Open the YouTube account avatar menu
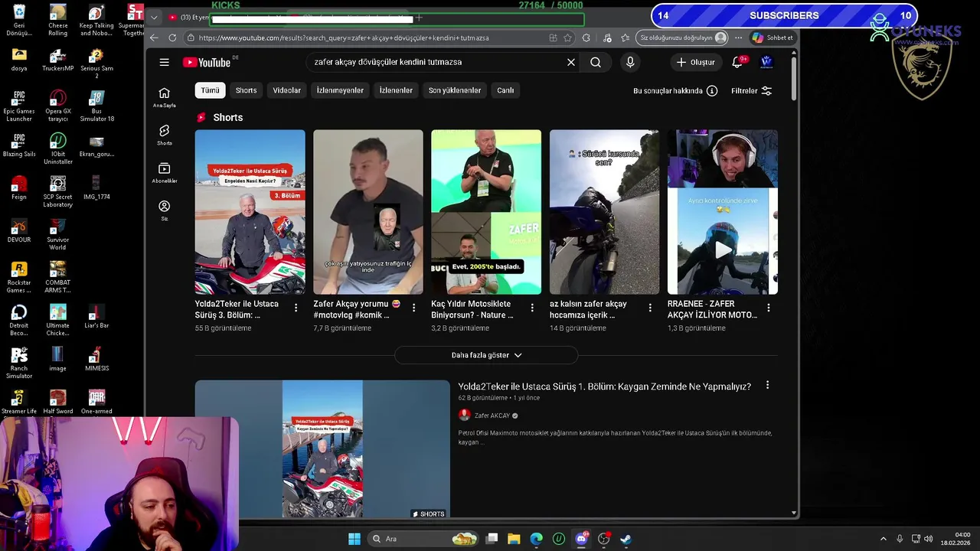Screen dimensions: 980x551 (x=766, y=62)
